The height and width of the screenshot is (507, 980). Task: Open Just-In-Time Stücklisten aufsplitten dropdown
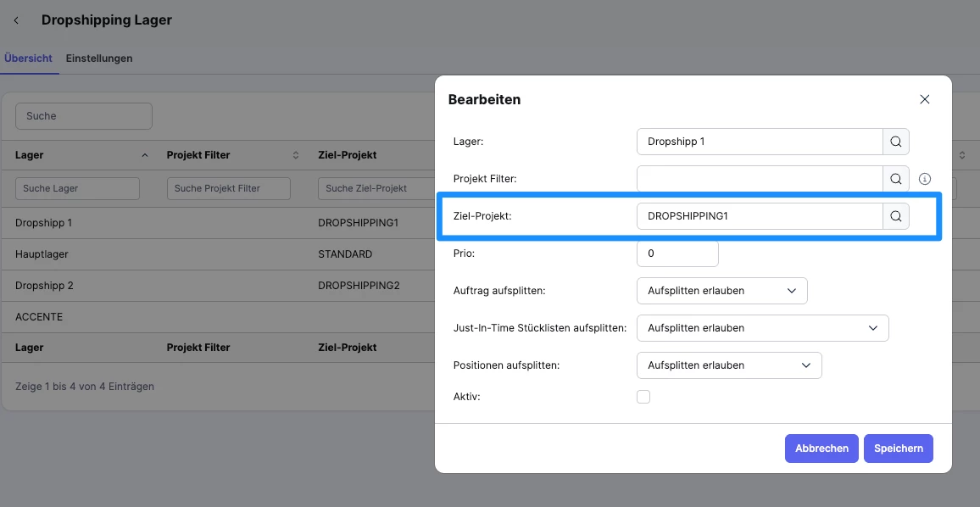(762, 328)
